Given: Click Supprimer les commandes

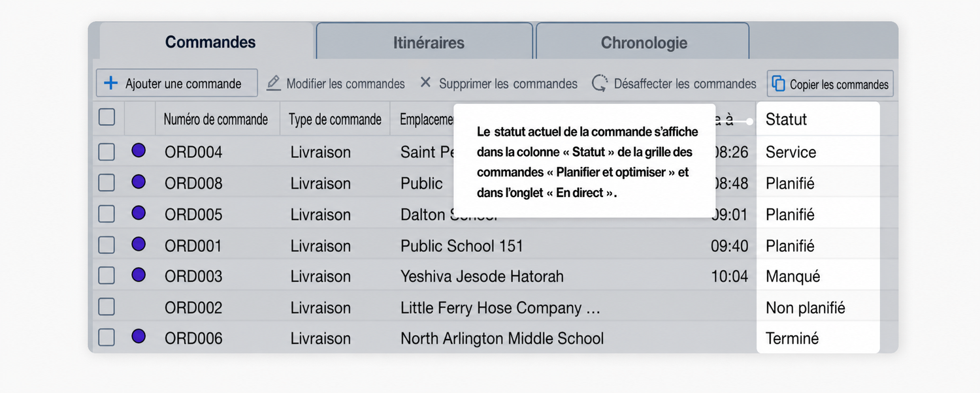Looking at the screenshot, I should tap(499, 84).
